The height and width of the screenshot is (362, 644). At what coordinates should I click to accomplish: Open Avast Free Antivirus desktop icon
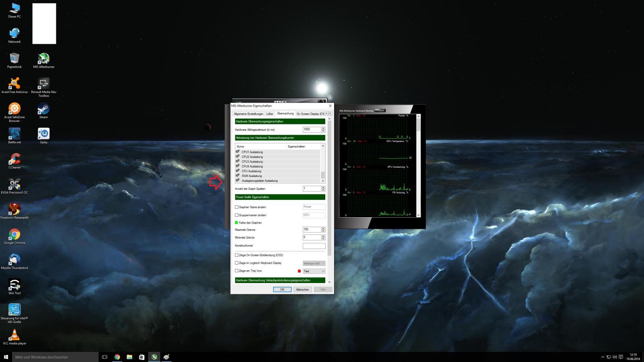coord(14,86)
